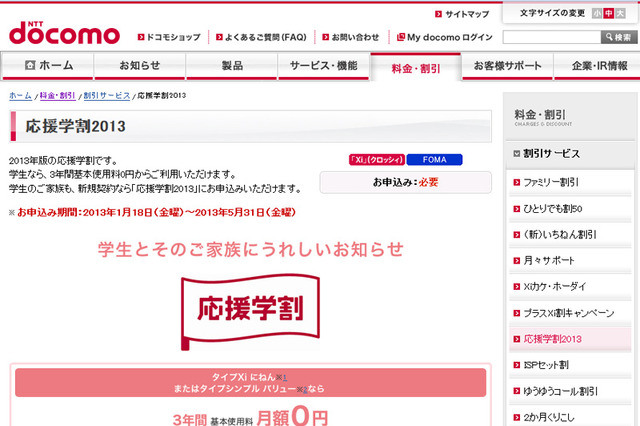Click the 料金・割引 sidebar heading
The width and height of the screenshot is (640, 426).
(x=540, y=115)
